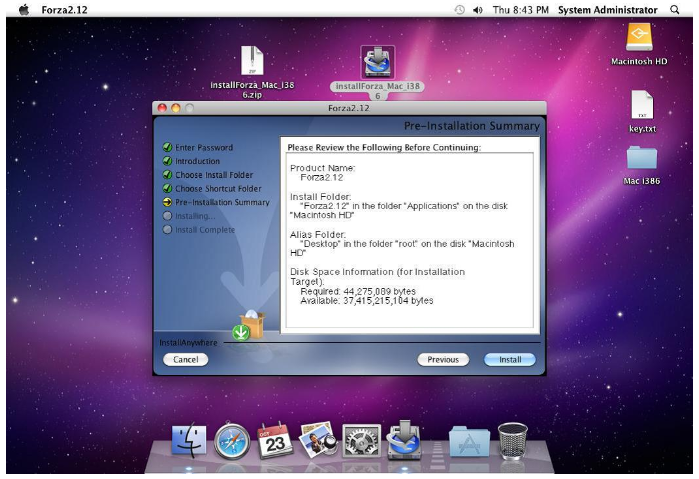This screenshot has height=479, width=699.
Task: Click the Pre-Installation Summary arrow icon
Action: click(x=168, y=202)
